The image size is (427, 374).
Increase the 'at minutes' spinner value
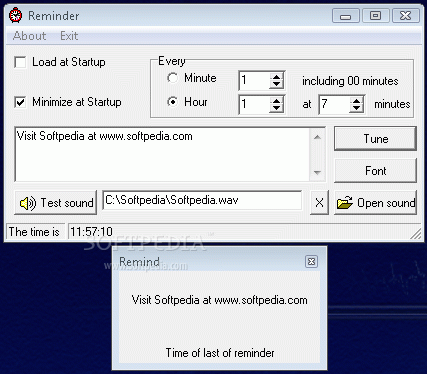click(x=356, y=101)
